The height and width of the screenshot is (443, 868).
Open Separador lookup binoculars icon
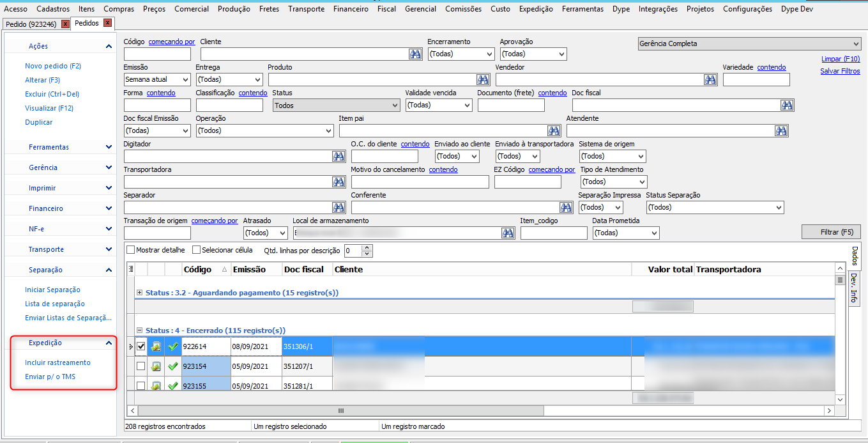click(x=339, y=208)
